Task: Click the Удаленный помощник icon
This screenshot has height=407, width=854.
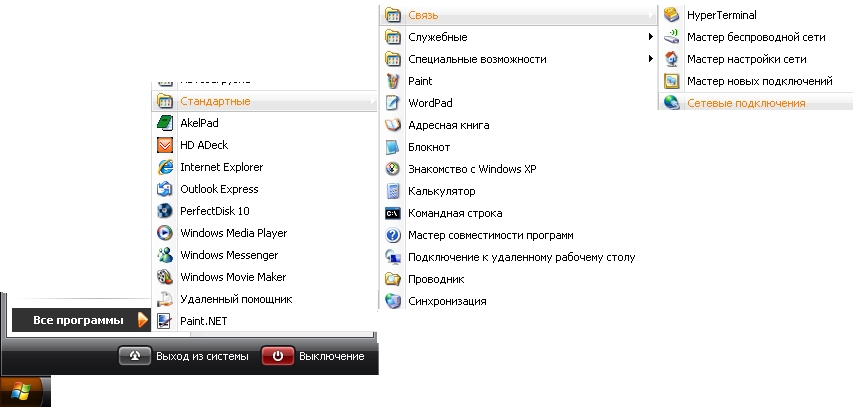Action: pyautogui.click(x=165, y=299)
